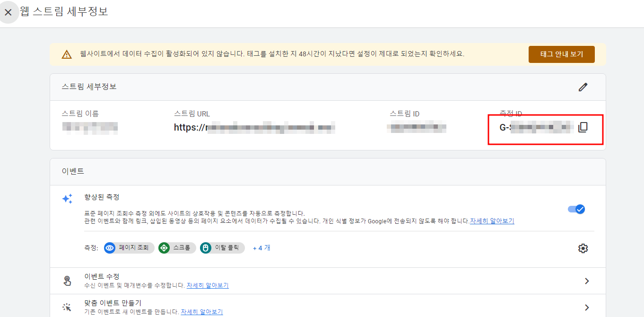Expand the +4개 measurement list

(x=261, y=247)
